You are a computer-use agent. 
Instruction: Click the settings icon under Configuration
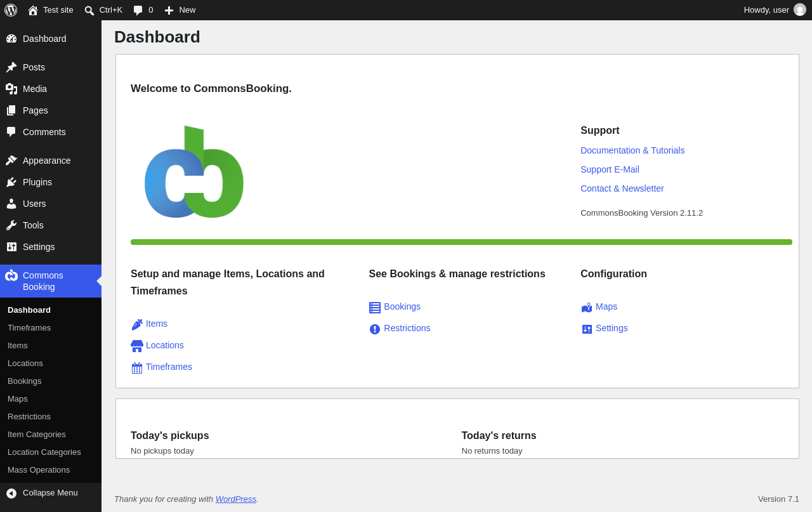click(x=587, y=329)
